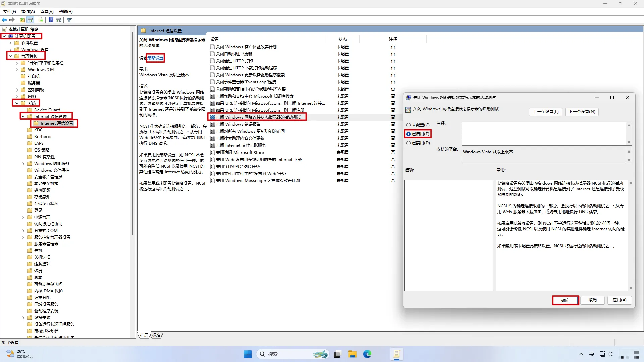
Task: Click inside the 注释 comment text box
Action: [x=544, y=134]
